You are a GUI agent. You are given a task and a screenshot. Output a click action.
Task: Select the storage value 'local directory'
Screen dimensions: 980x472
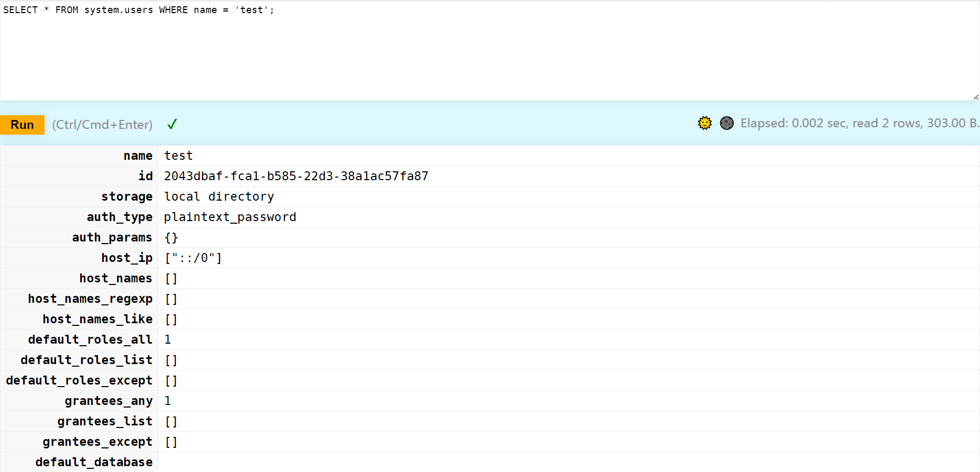click(x=219, y=196)
